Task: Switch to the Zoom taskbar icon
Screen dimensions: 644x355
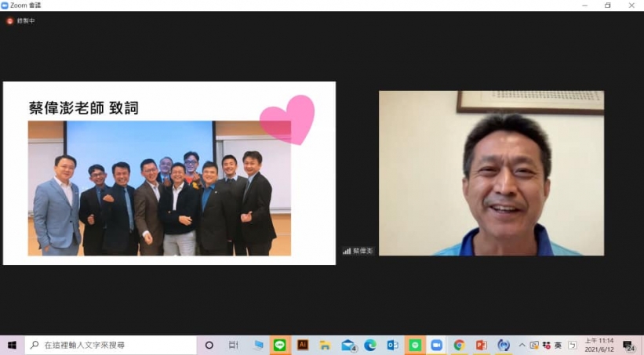Action: (x=437, y=345)
